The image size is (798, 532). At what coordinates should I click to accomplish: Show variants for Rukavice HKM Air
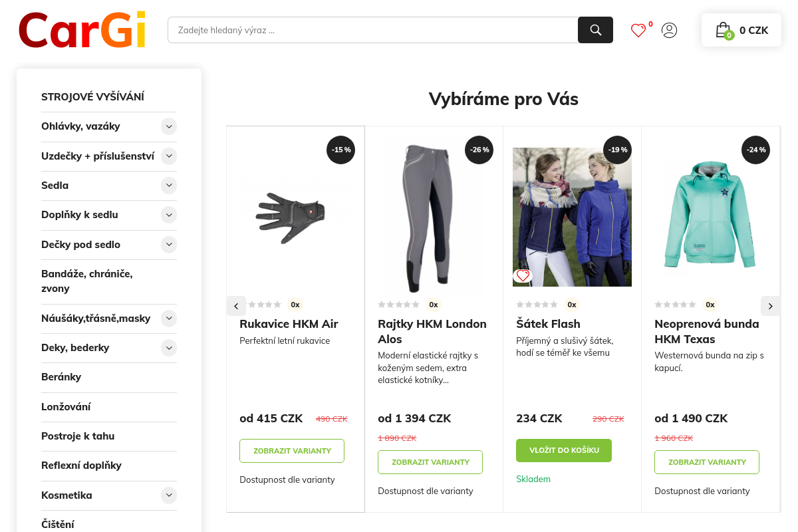(x=292, y=451)
